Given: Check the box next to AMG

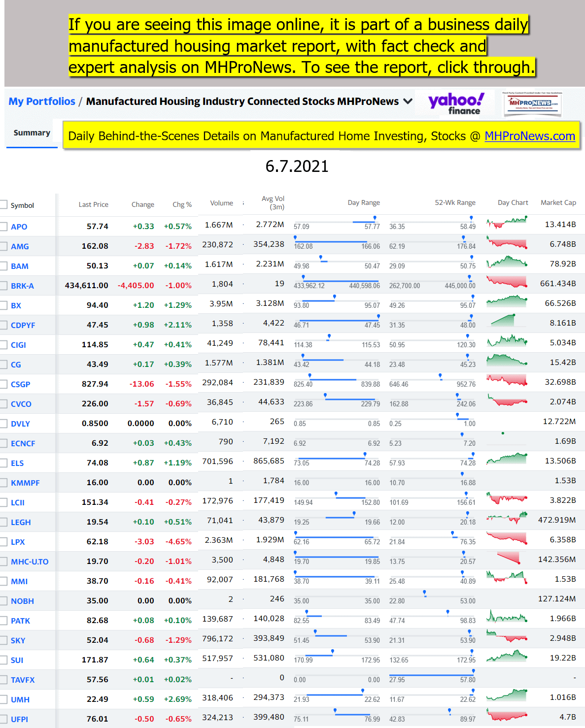Looking at the screenshot, I should 3,246.
